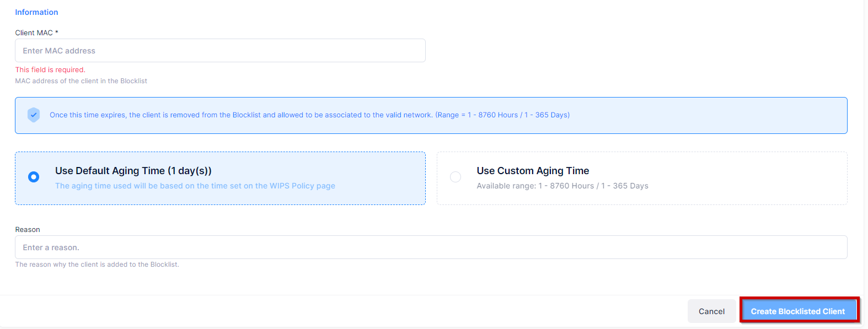Click the 'MAC address of the client' helper text
This screenshot has width=868, height=329.
click(81, 81)
